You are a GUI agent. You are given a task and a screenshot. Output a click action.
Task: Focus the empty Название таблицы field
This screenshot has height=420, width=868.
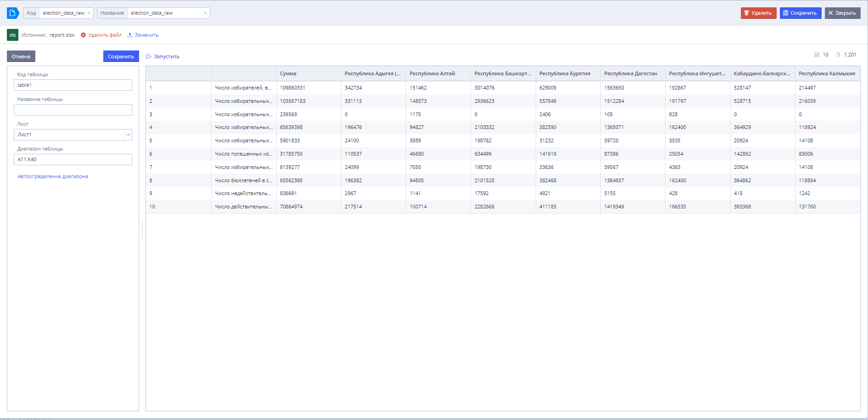tap(73, 110)
